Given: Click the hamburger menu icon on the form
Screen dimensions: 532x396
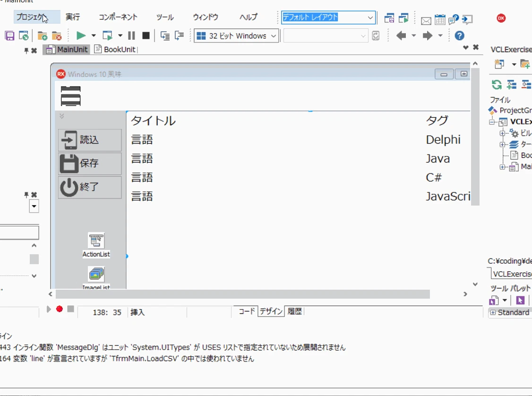Looking at the screenshot, I should [70, 96].
